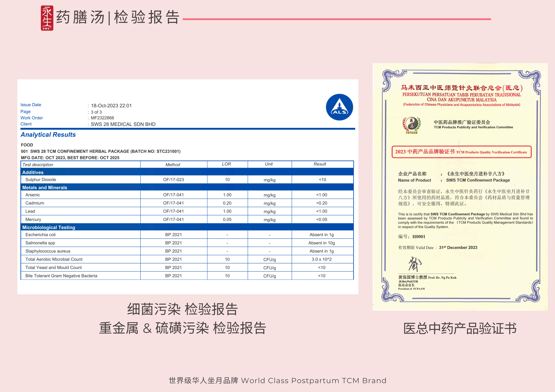Click the 'Sulphur Dioxide' row label
555x392 pixels.
pyautogui.click(x=41, y=179)
